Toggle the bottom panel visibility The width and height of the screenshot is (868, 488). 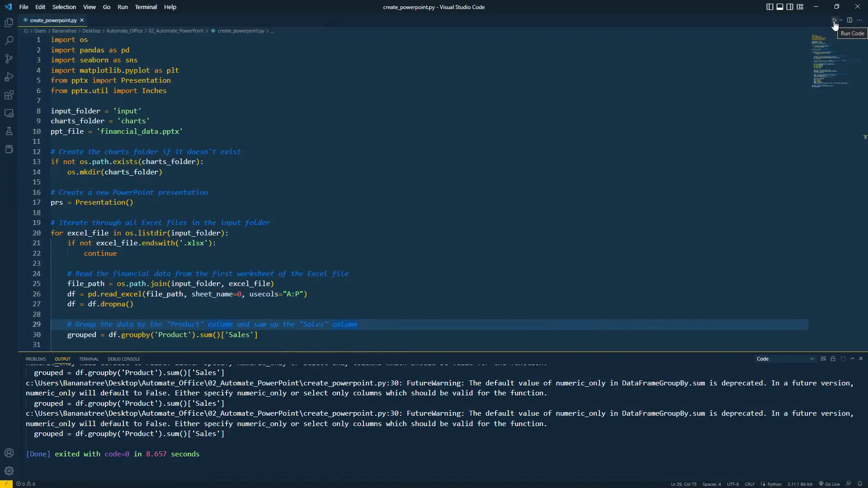coord(780,7)
